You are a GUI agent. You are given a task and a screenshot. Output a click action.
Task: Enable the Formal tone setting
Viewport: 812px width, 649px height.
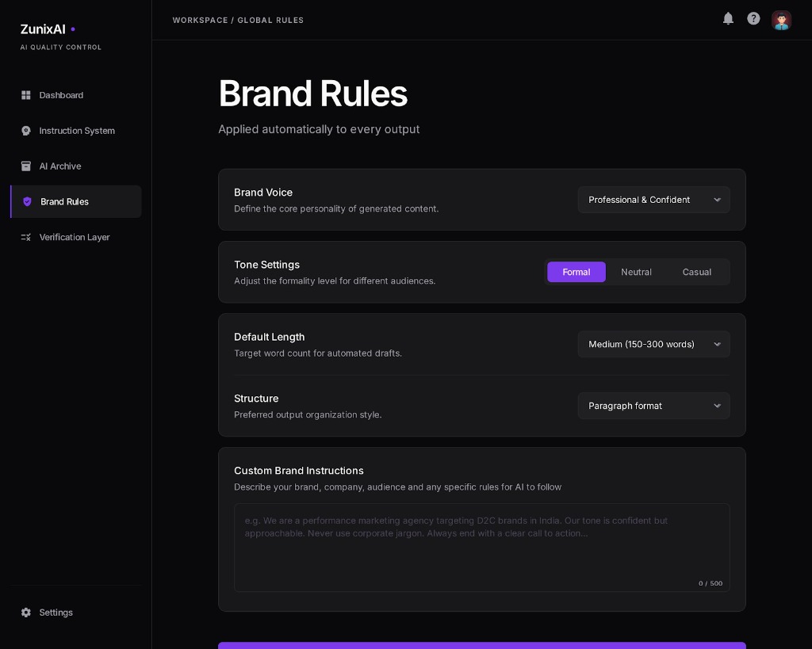pyautogui.click(x=576, y=272)
